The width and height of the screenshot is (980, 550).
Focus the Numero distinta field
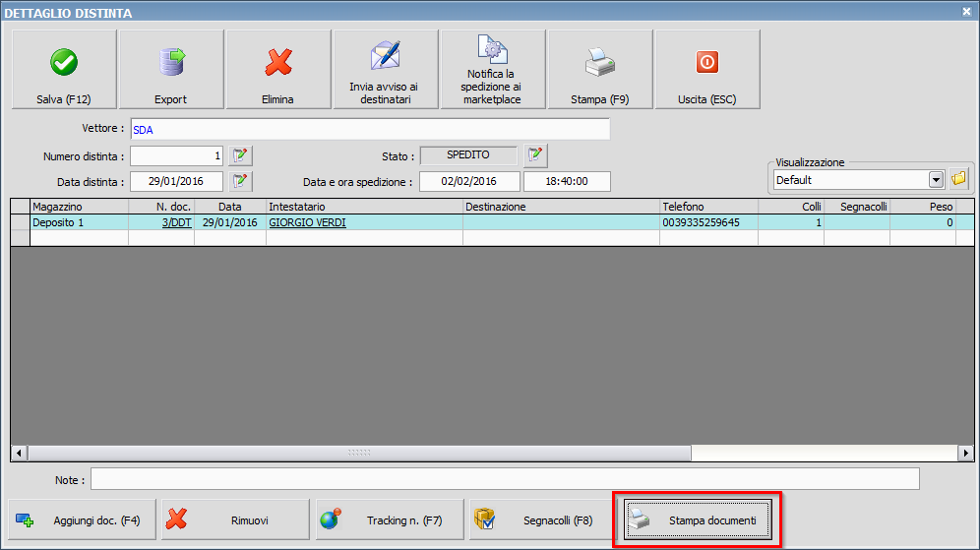(176, 155)
